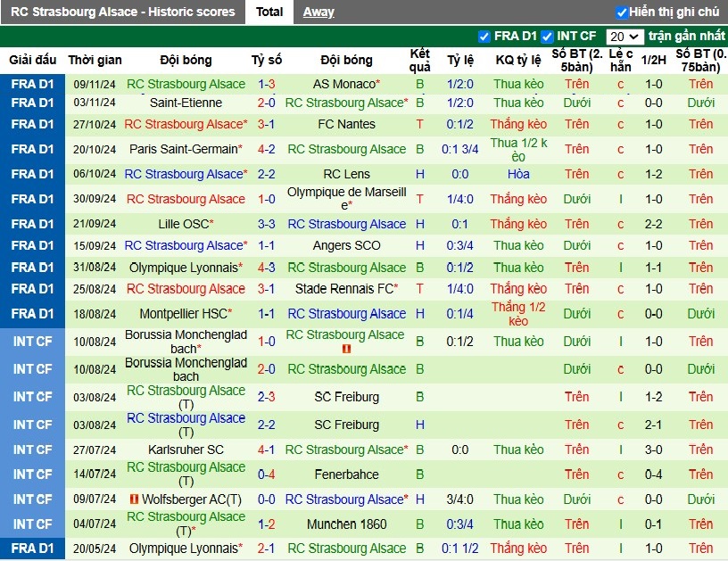The image size is (728, 561).
Task: Click the Hòa result in RC Lens row
Action: point(518,174)
